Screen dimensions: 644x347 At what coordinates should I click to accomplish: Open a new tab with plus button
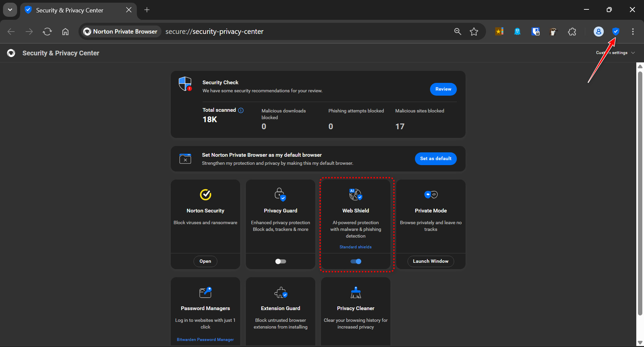coord(147,10)
